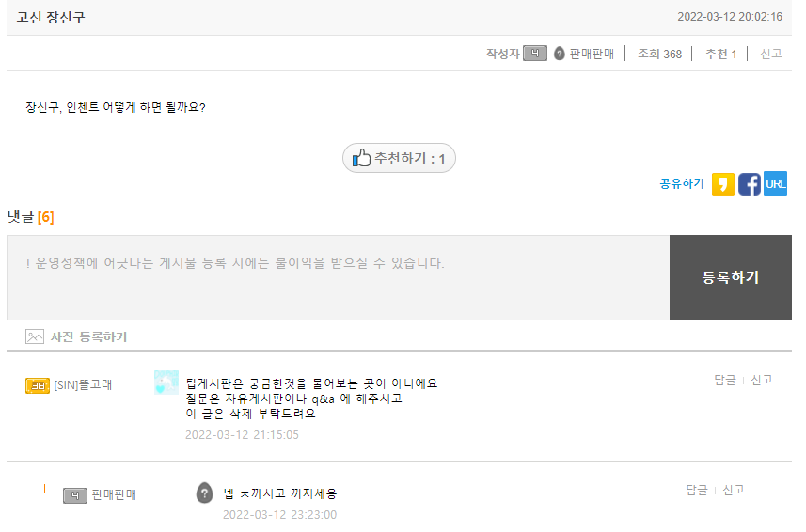
Task: Report the post using top 신고 link
Action: tap(771, 54)
